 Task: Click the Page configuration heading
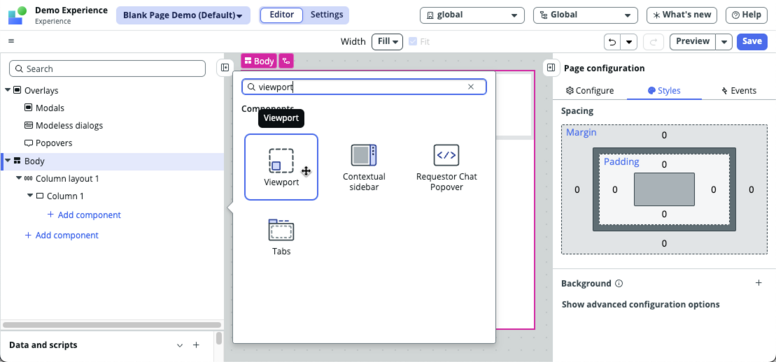point(604,68)
